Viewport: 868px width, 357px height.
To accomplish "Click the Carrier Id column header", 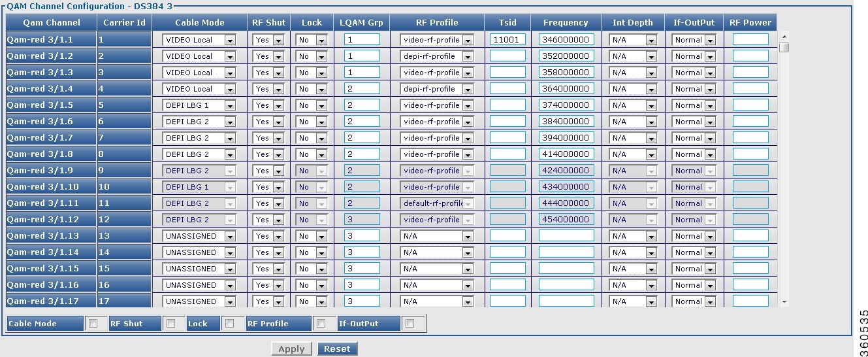I will pos(124,22).
